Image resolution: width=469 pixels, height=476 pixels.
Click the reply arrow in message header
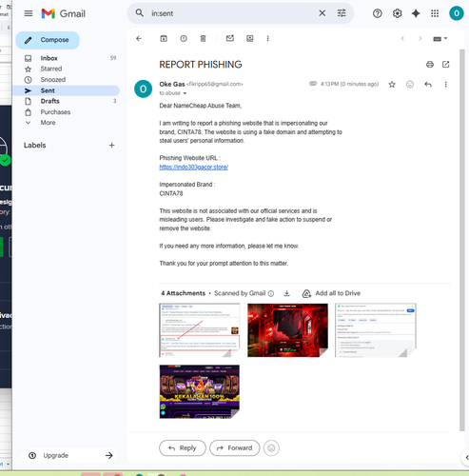[428, 84]
